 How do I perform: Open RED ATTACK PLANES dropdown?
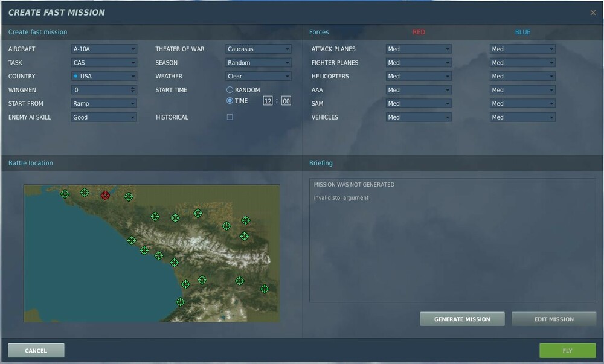point(419,49)
